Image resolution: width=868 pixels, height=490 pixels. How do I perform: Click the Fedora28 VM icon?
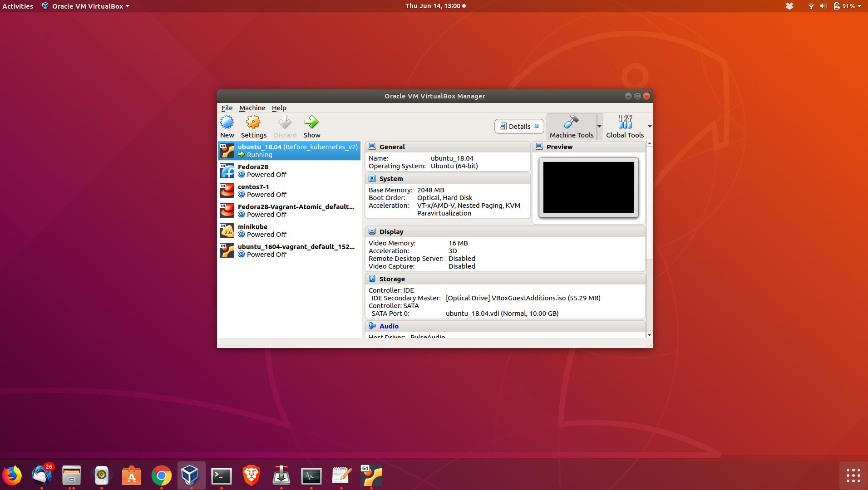[x=227, y=171]
